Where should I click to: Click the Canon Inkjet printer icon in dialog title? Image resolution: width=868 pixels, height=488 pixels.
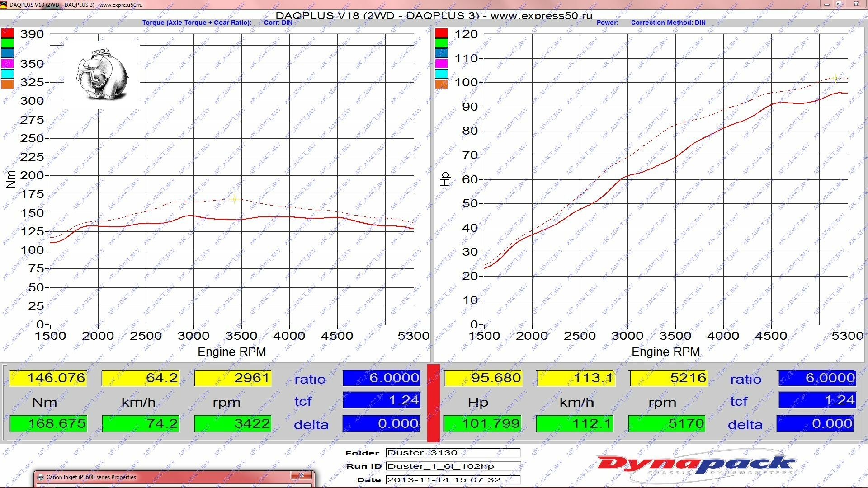pos(41,477)
